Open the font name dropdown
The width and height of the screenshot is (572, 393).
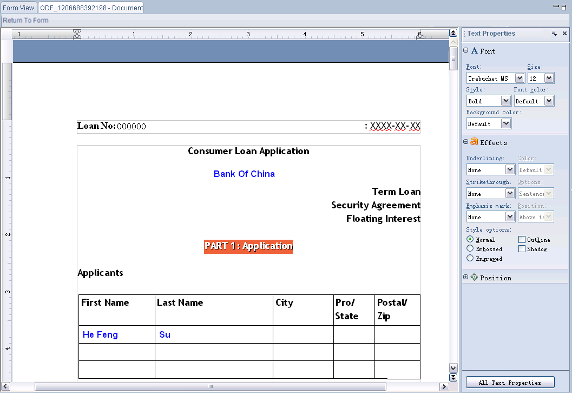520,78
